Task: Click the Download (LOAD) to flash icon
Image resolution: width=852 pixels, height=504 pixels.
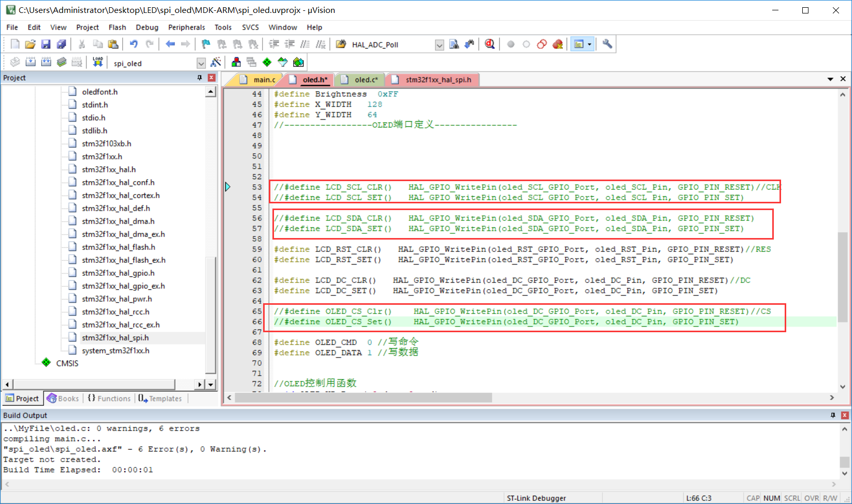Action: 98,63
